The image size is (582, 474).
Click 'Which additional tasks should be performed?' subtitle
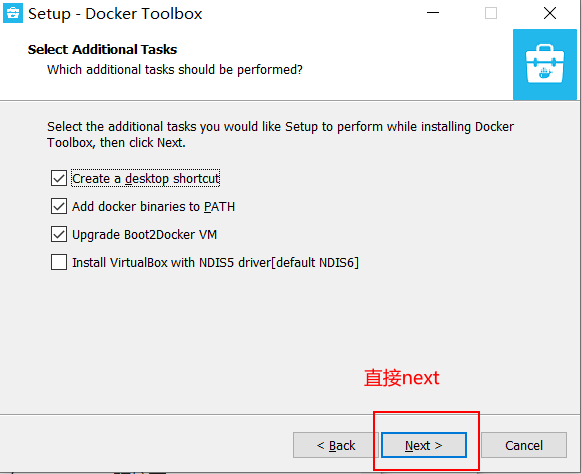(175, 69)
